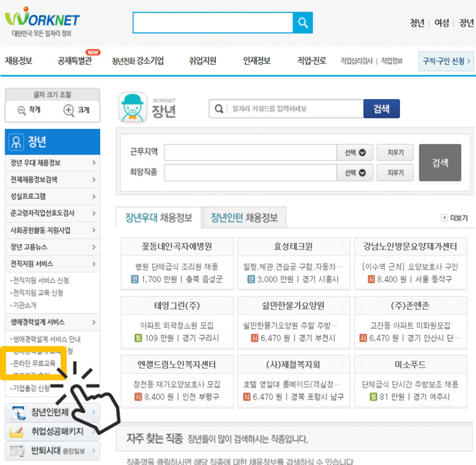This screenshot has height=465, width=476.
Task: Open 온라인 무료교육 link
Action: click(x=33, y=364)
